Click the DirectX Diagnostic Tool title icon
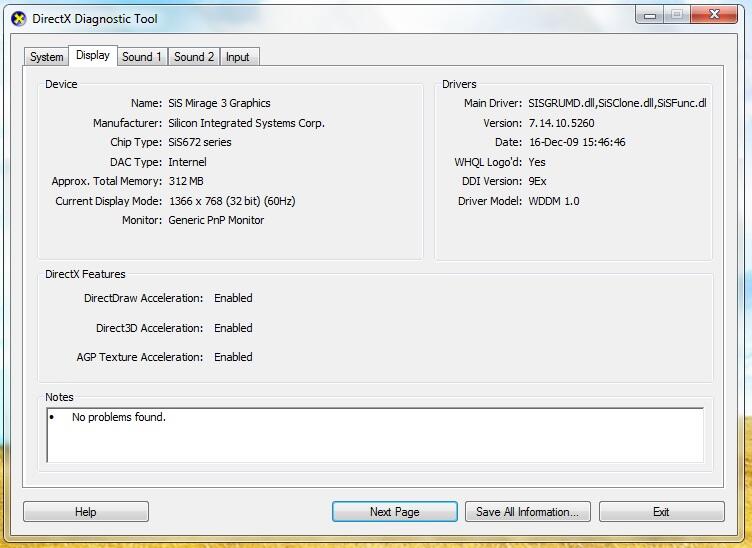The image size is (752, 548). click(x=19, y=19)
